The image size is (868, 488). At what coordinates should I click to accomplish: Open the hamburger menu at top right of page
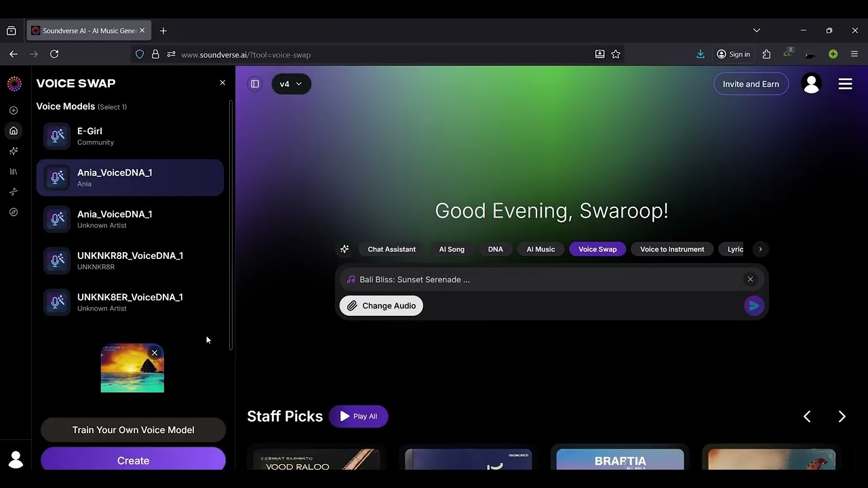(x=845, y=84)
